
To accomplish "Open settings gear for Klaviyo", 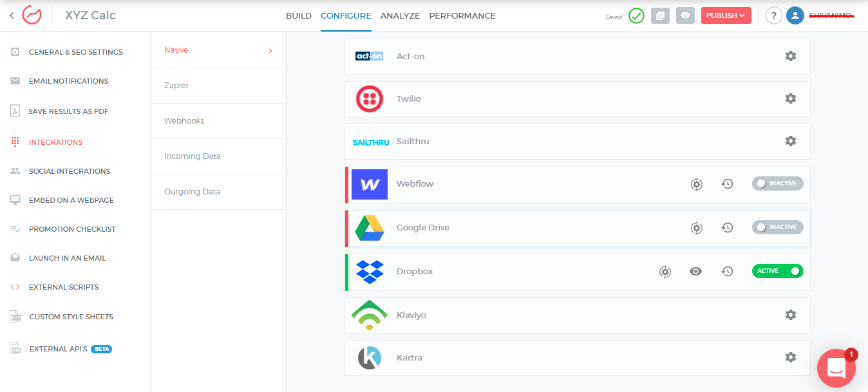I will pyautogui.click(x=791, y=315).
